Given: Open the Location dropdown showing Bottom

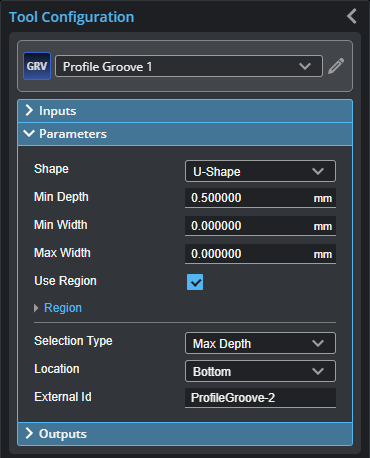Looking at the screenshot, I should click(x=260, y=371).
